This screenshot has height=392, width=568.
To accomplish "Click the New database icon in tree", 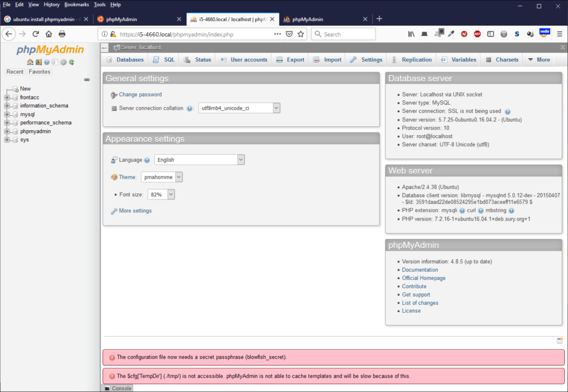I will 15,89.
